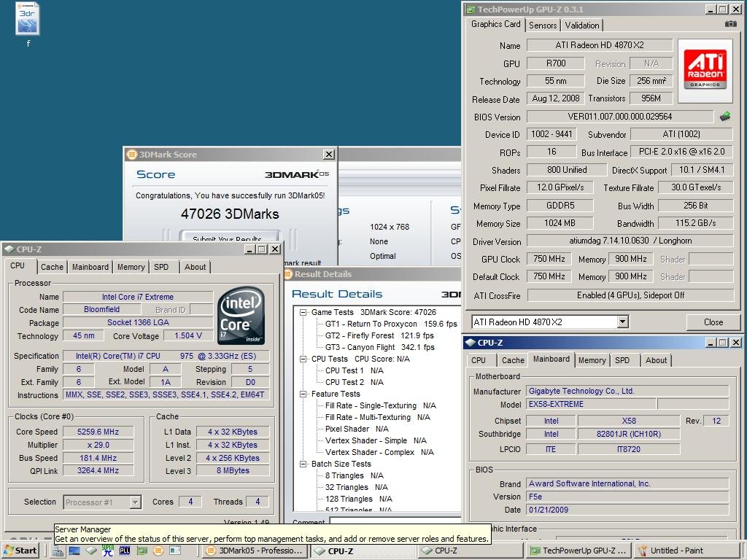Screen dimensions: 747x560
Task: Click the BIOS save icon beside BIOS Version
Action: coord(725,115)
